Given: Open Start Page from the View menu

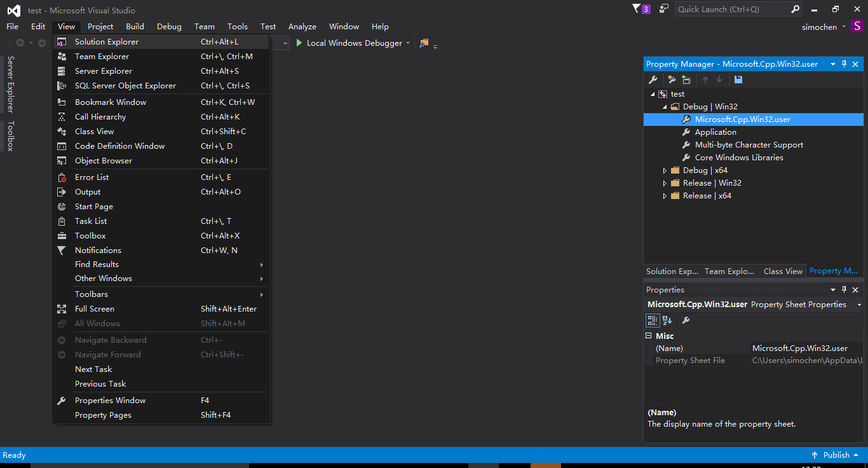Looking at the screenshot, I should [161, 207].
